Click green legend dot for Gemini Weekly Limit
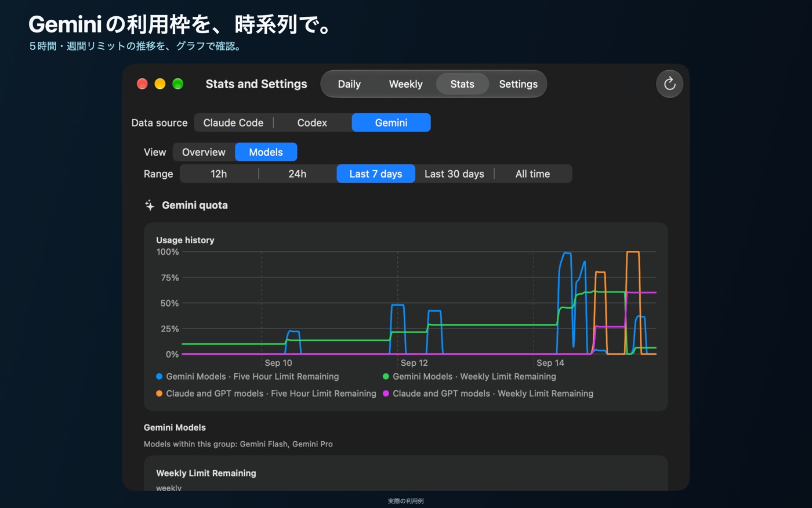 (386, 376)
